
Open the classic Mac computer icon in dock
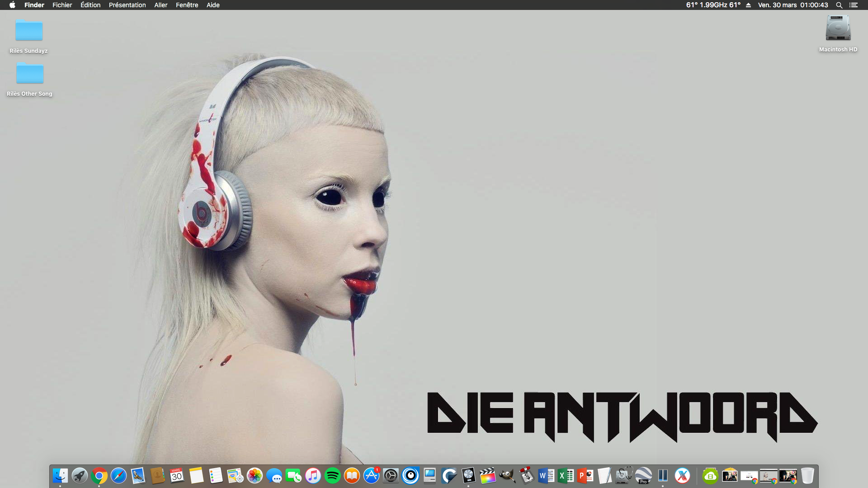point(429,475)
